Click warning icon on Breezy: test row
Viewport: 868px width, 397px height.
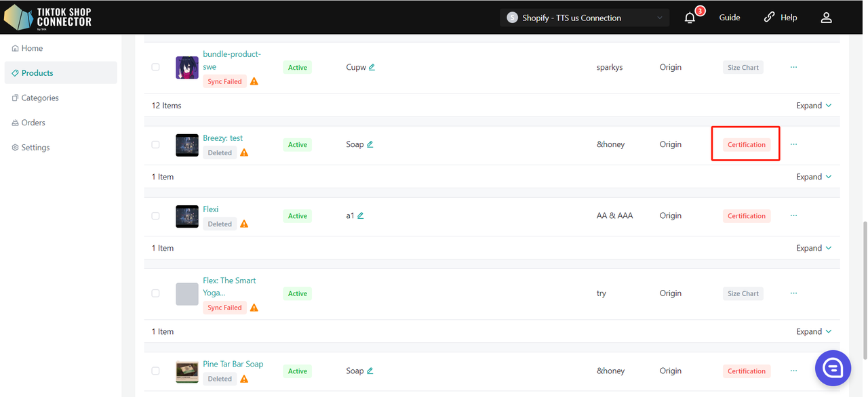point(244,153)
